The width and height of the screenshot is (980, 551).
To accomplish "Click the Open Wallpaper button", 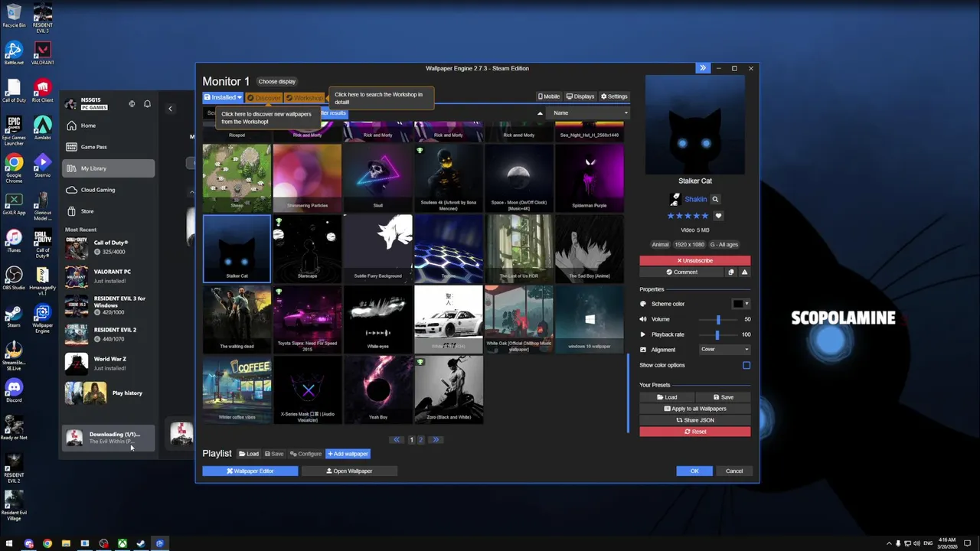I will (x=349, y=471).
